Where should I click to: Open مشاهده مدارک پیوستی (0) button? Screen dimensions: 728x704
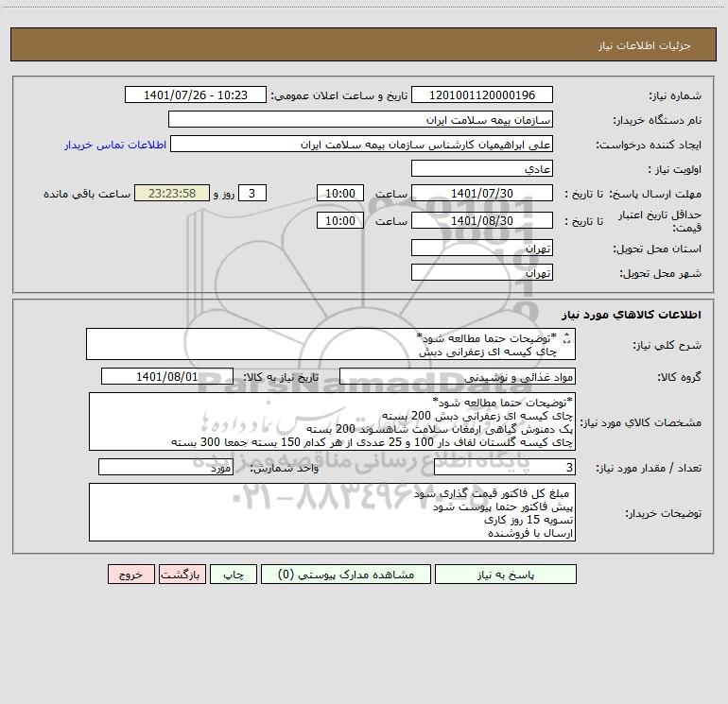coord(346,574)
